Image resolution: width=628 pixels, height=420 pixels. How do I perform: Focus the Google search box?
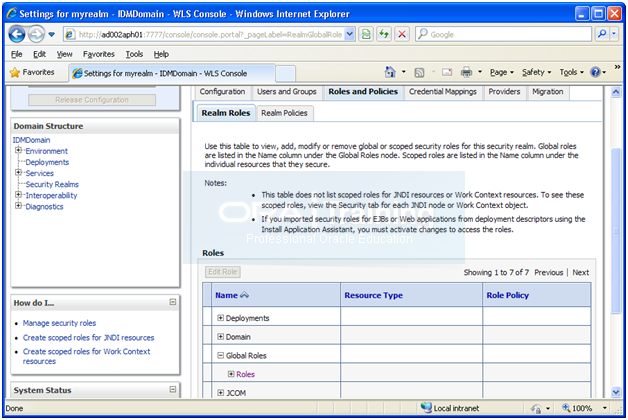(x=503, y=34)
